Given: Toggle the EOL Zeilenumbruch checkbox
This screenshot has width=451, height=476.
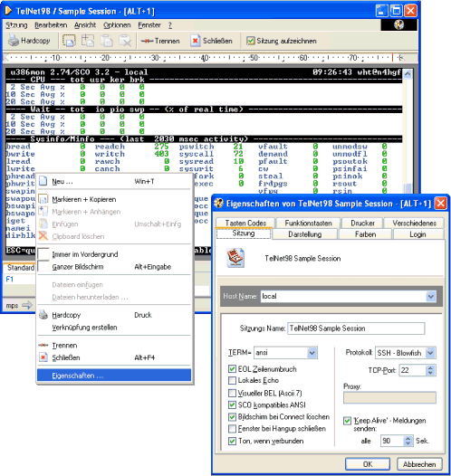Looking at the screenshot, I should point(232,368).
